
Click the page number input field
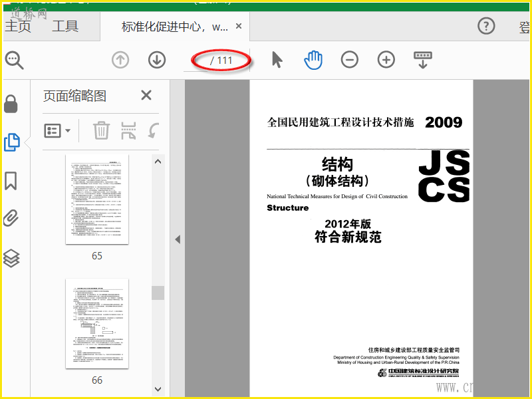click(195, 61)
